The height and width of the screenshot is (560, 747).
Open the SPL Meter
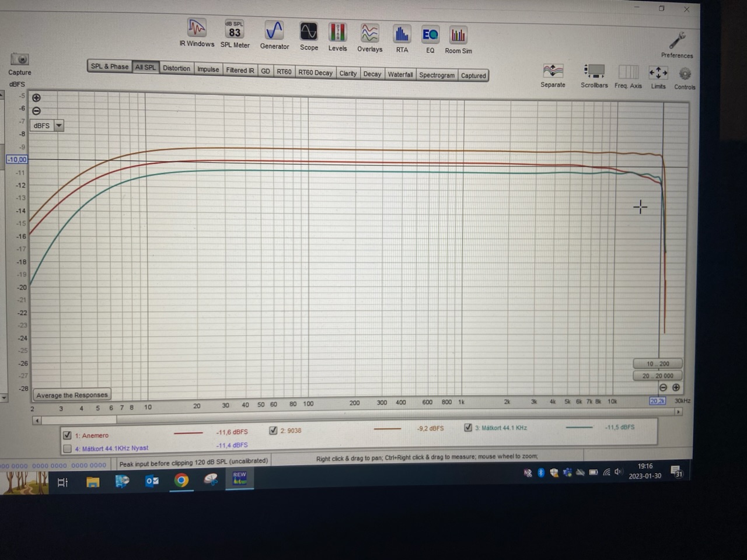coord(235,33)
